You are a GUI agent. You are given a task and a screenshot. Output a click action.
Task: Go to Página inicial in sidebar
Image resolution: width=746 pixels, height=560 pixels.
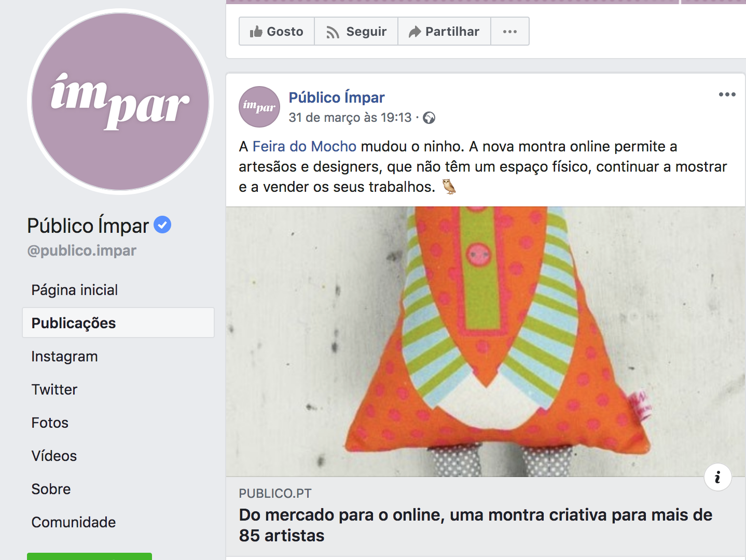pyautogui.click(x=75, y=290)
